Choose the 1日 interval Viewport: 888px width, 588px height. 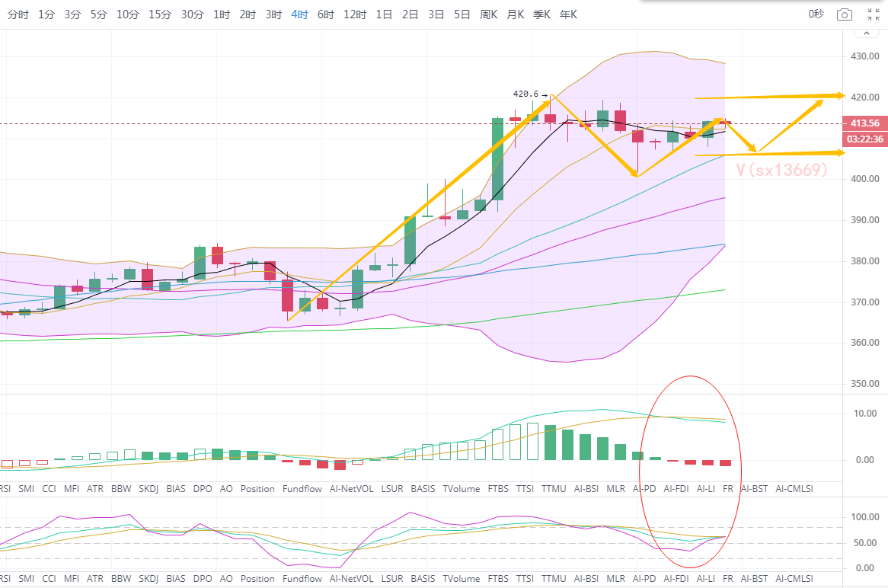click(x=384, y=14)
